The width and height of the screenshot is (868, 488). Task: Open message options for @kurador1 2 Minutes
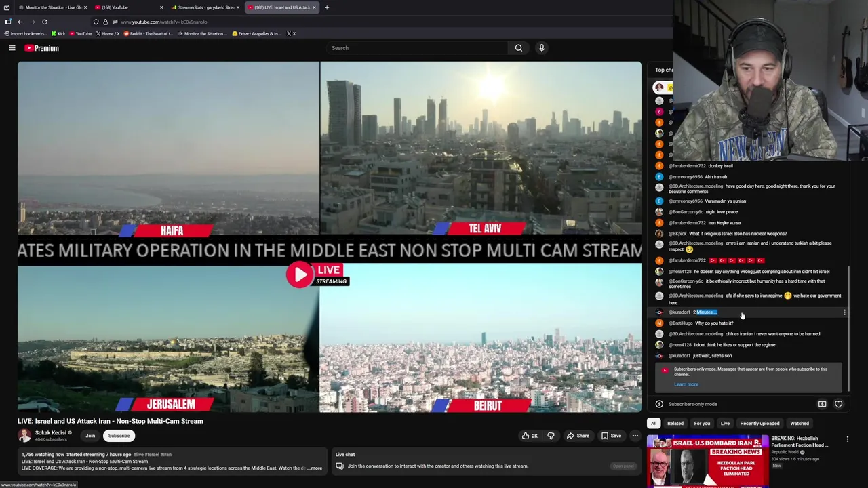[844, 312]
